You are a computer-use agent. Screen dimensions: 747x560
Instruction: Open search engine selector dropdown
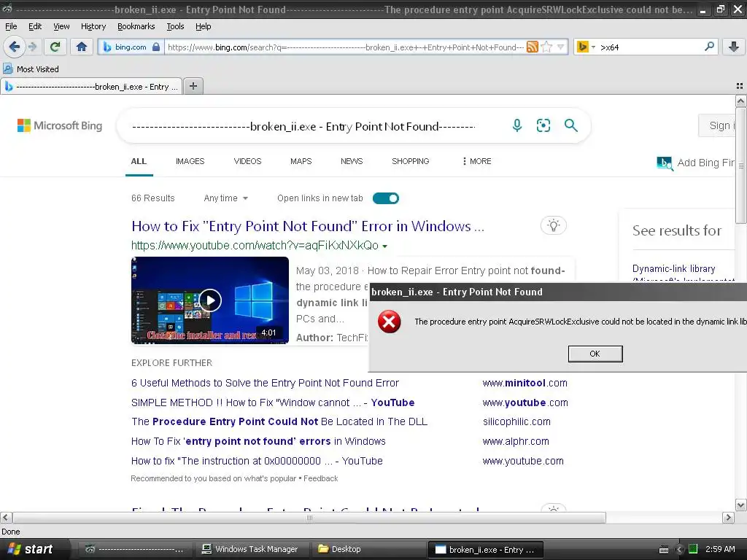(585, 47)
